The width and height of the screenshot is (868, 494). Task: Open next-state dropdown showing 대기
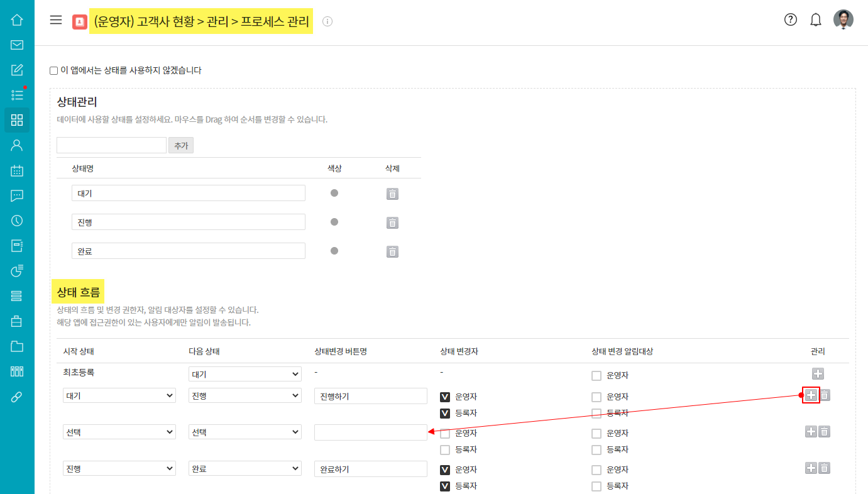tap(245, 375)
